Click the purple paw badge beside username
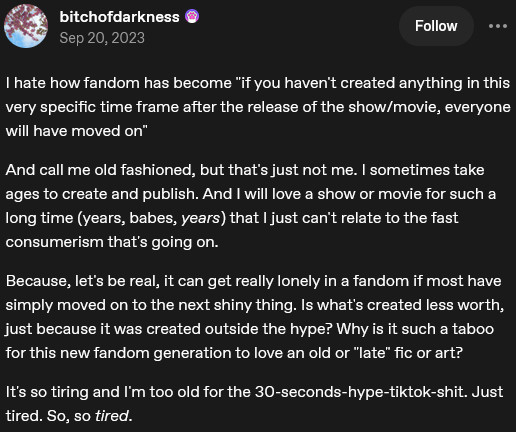 192,16
